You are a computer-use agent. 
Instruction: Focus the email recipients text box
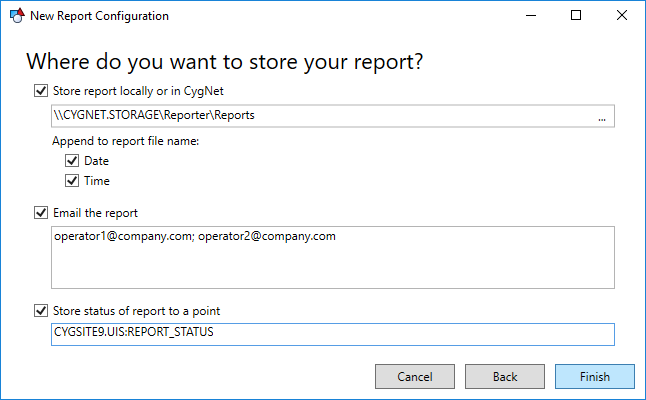pyautogui.click(x=333, y=257)
